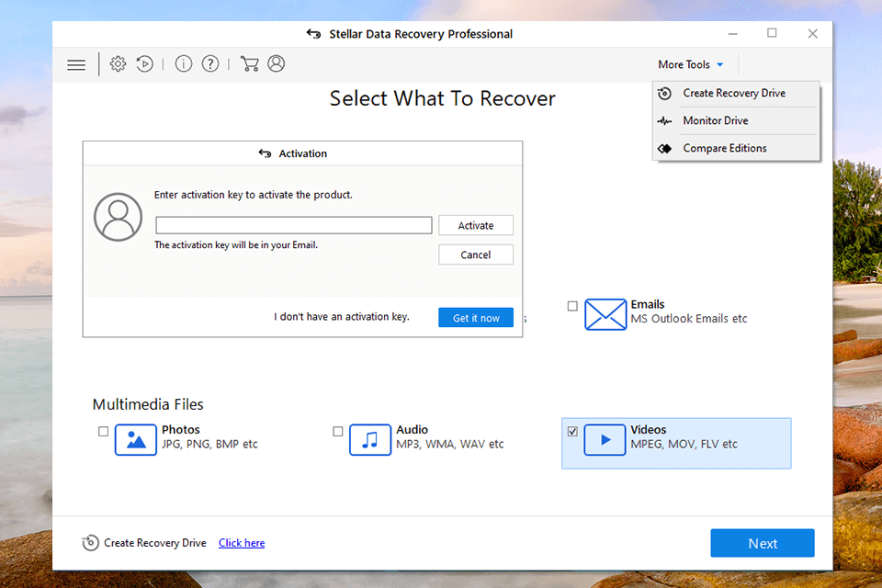This screenshot has height=588, width=882.
Task: Click the Videos play icon
Action: (605, 440)
